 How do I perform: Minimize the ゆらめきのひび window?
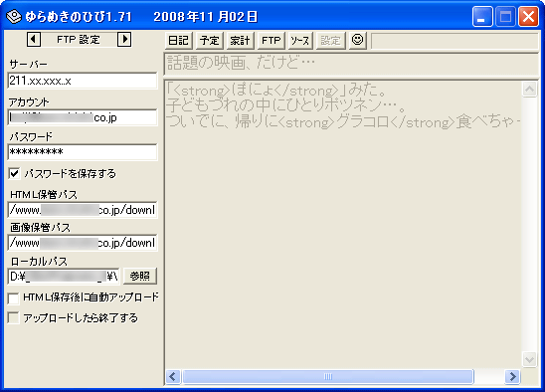482,16
